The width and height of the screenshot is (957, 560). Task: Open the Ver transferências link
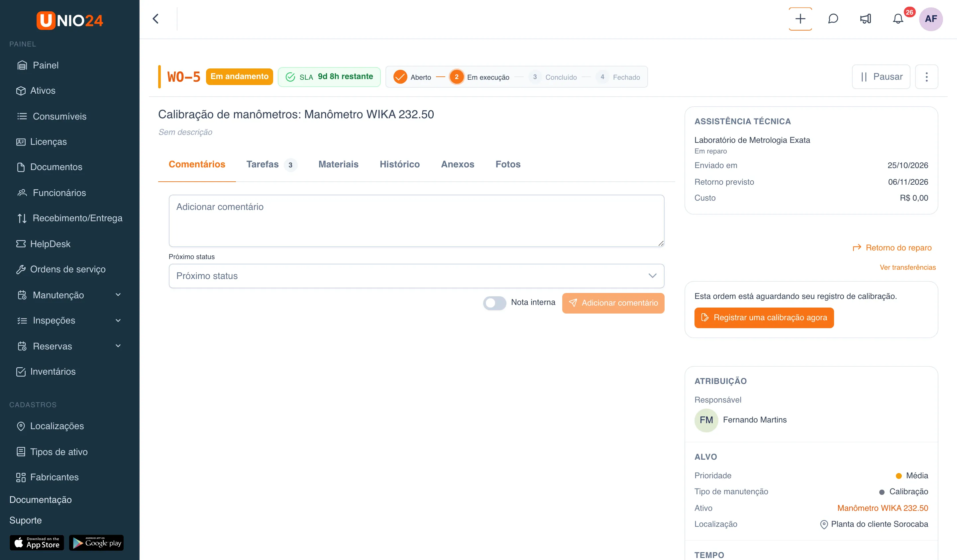[x=907, y=267]
